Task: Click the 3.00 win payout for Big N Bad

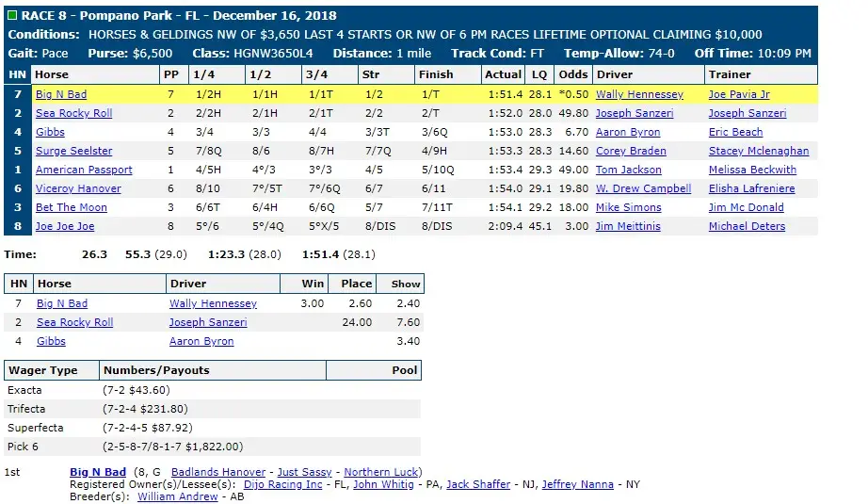Action: coord(313,303)
